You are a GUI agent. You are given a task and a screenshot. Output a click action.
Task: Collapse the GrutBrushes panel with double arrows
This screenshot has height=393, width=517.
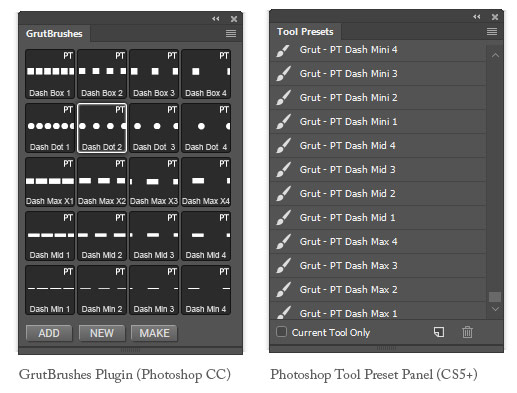[x=216, y=19]
